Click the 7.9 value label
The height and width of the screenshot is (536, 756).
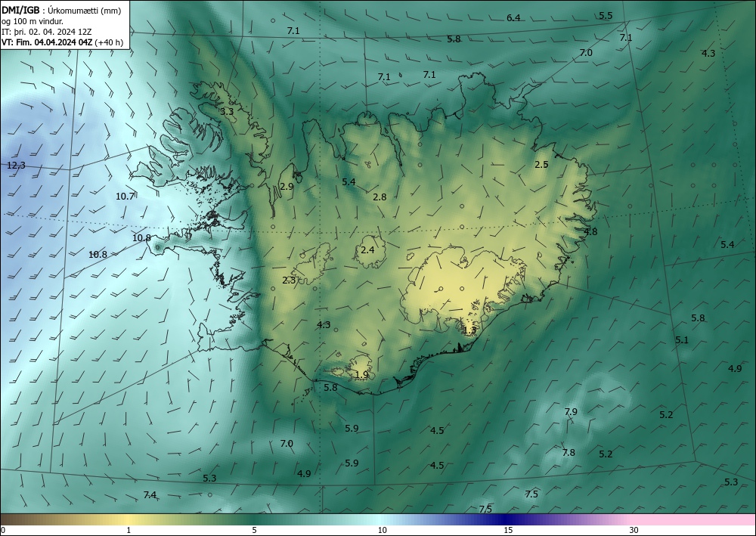(x=570, y=412)
